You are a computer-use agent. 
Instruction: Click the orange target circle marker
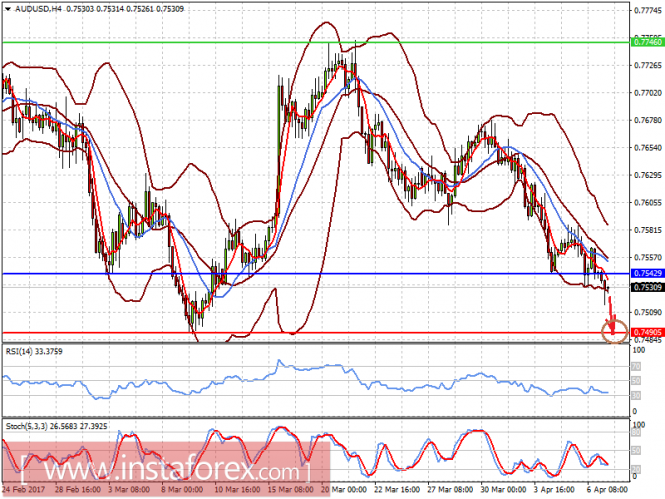pos(614,331)
